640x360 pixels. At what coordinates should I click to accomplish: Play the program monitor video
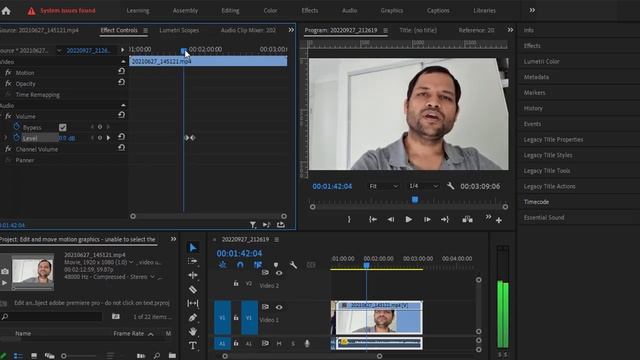coord(408,220)
